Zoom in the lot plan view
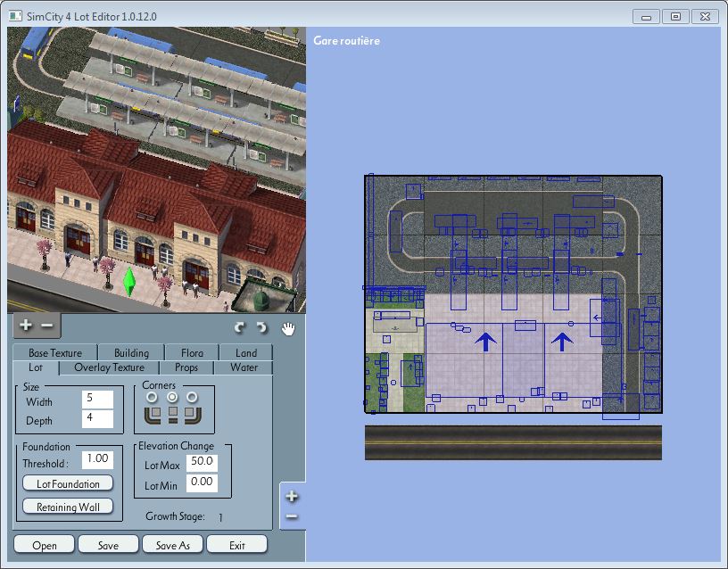The width and height of the screenshot is (728, 569). (x=292, y=496)
